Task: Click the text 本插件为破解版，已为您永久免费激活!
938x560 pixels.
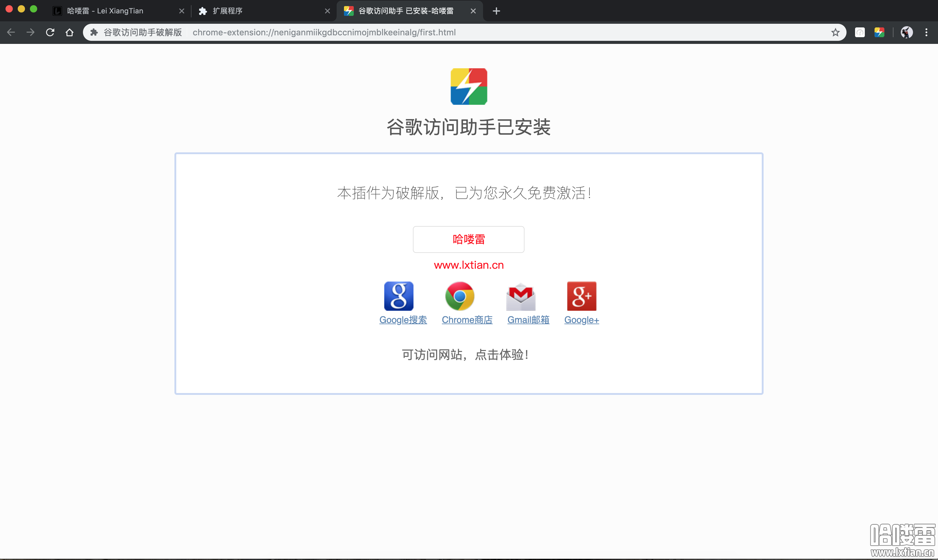Action: (x=464, y=193)
